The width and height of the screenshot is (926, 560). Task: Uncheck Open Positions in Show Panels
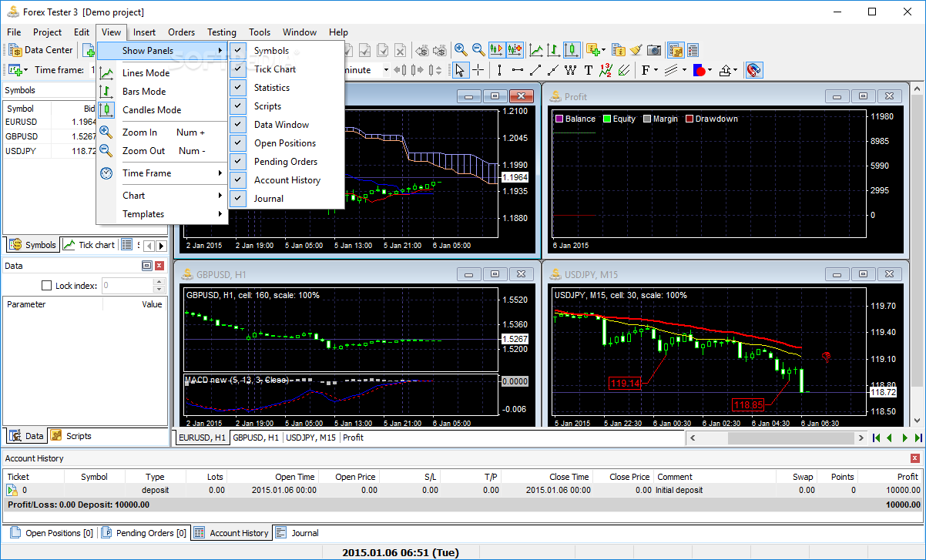[x=286, y=143]
